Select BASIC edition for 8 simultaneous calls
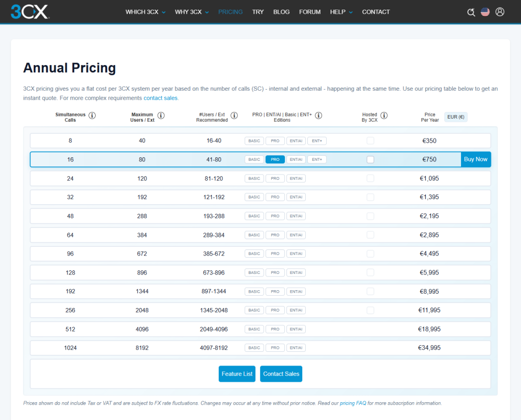 tap(254, 141)
